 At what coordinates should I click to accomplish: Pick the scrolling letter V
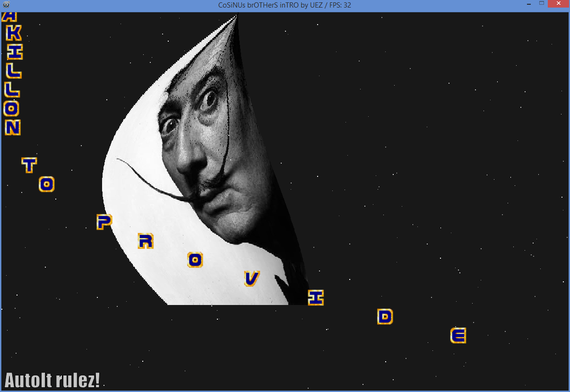click(x=251, y=279)
